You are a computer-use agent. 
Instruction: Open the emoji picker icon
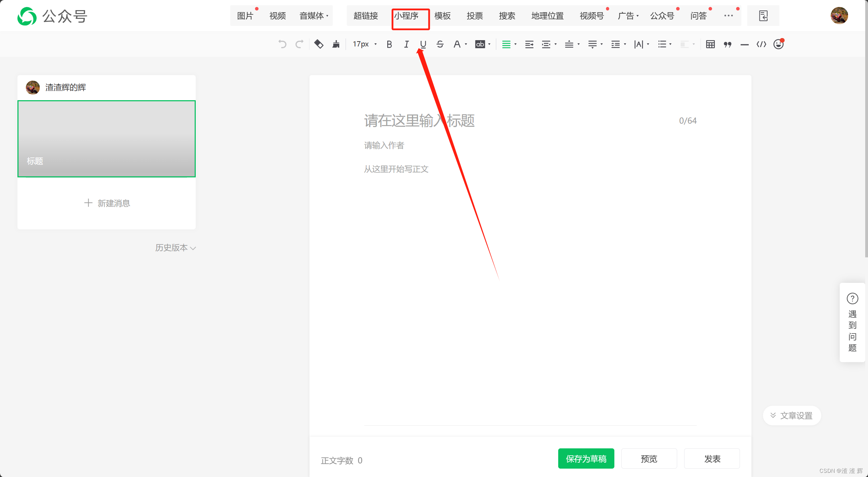pyautogui.click(x=778, y=44)
